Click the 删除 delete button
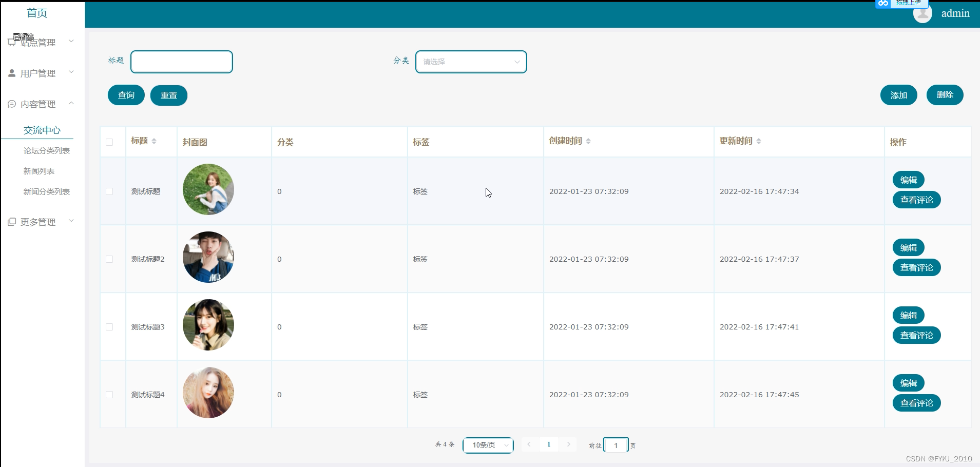 [945, 95]
